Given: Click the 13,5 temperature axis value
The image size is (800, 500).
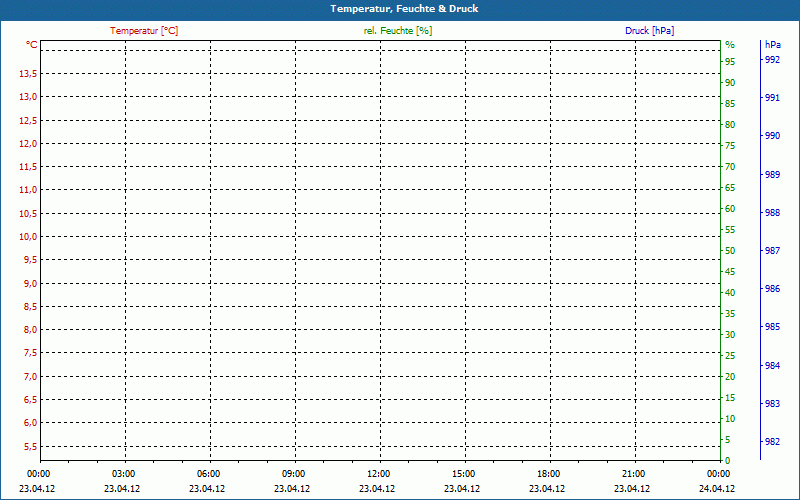Looking at the screenshot, I should [28, 74].
